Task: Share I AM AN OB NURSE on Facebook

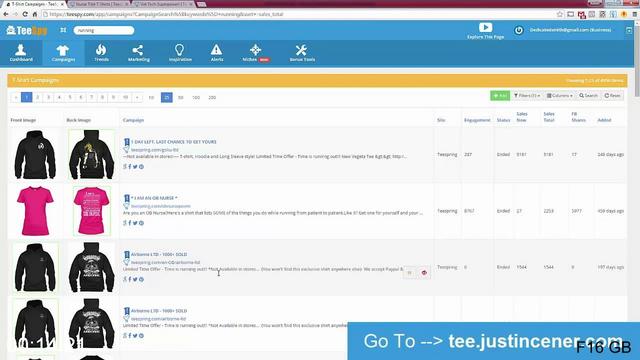Action: point(130,223)
